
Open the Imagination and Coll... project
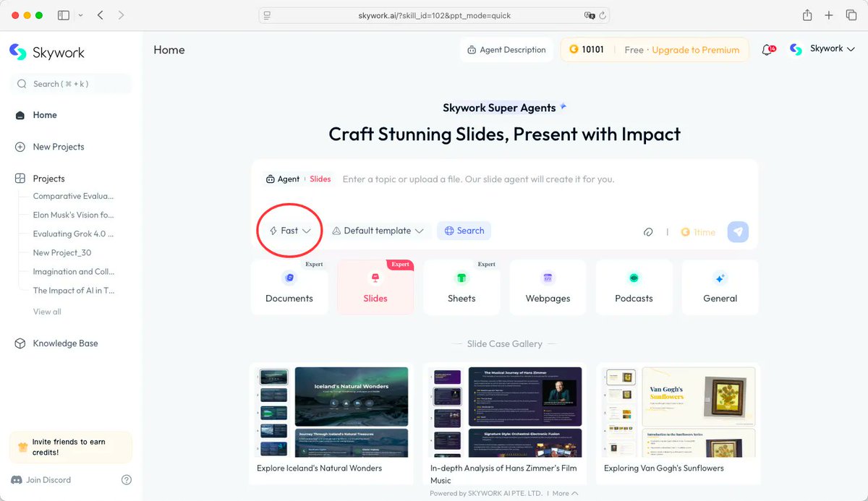click(x=73, y=272)
